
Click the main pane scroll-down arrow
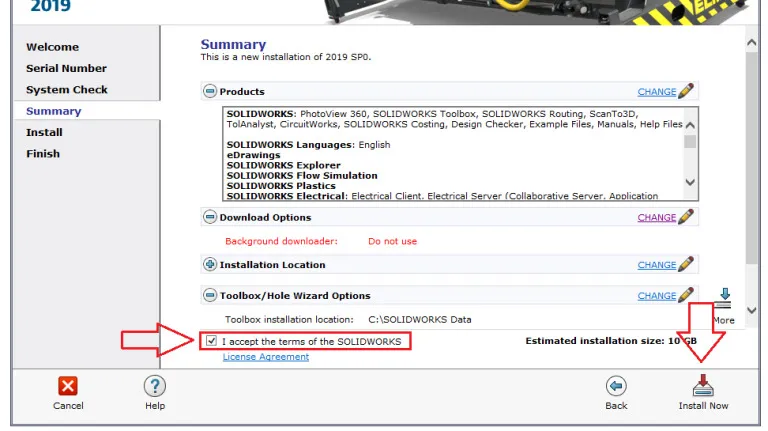tap(751, 310)
